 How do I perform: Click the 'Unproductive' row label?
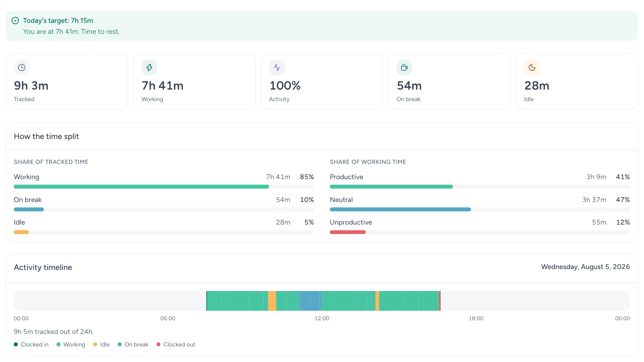[351, 222]
